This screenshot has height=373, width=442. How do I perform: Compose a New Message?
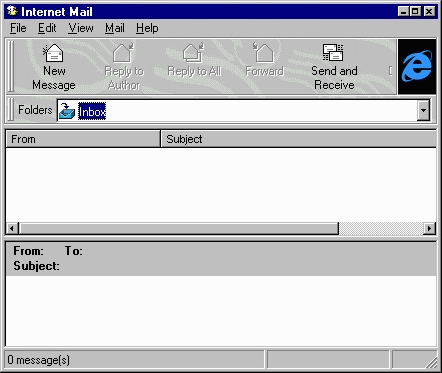[x=54, y=67]
